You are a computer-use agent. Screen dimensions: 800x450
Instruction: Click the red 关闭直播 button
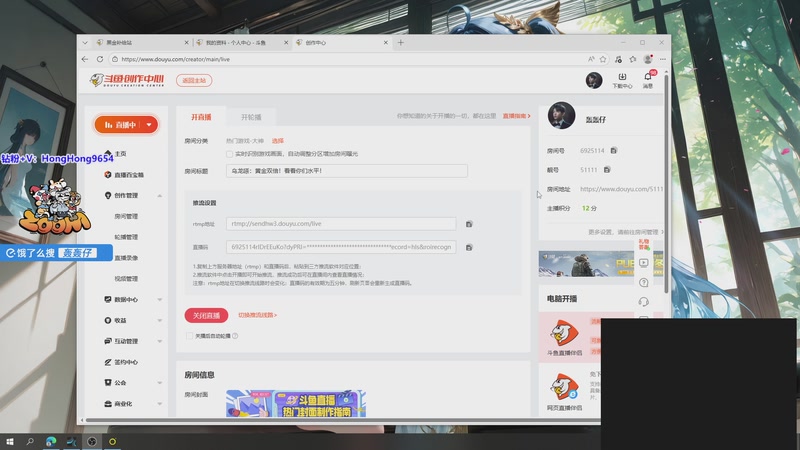click(x=206, y=315)
